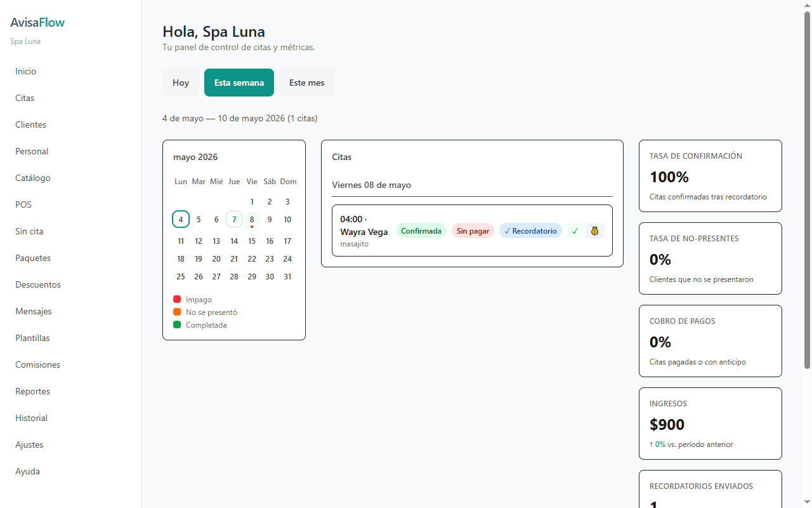This screenshot has height=508, width=812.
Task: Choose May 31 in the calendar
Action: (287, 276)
